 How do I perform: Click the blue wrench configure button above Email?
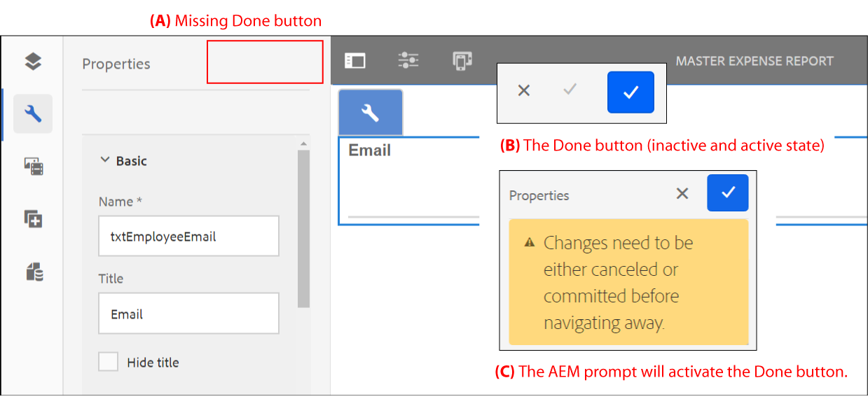[370, 112]
